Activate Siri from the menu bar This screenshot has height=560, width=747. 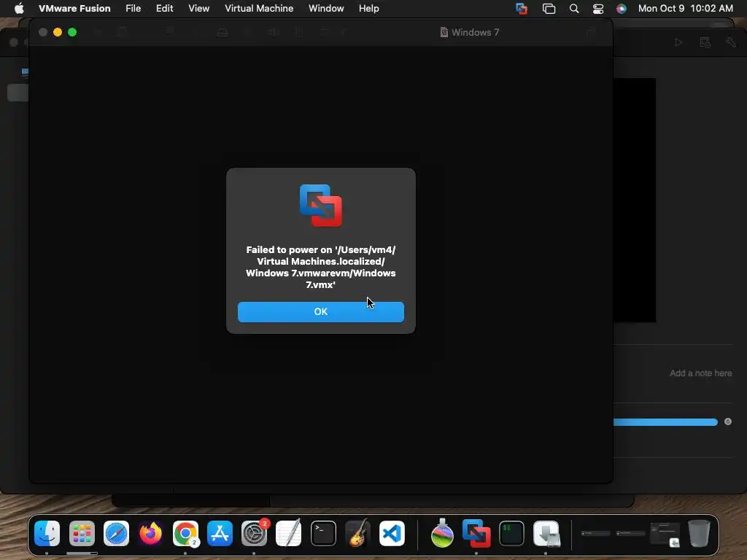622,8
